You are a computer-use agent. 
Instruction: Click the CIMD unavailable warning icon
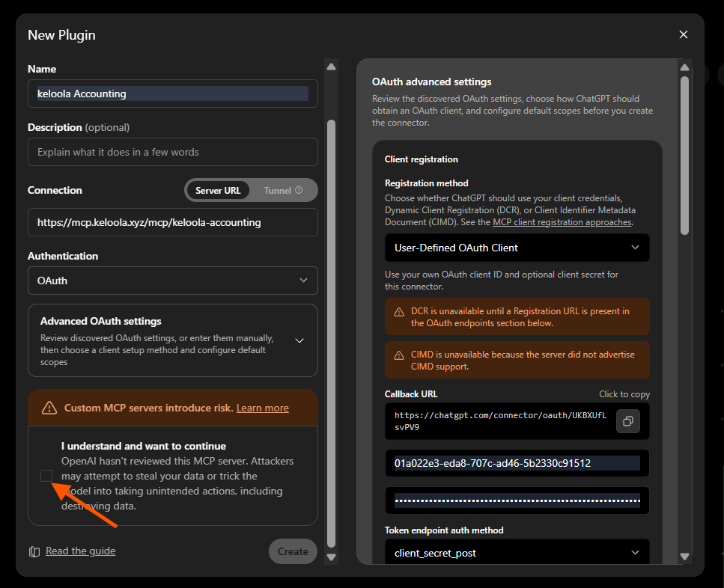tap(399, 355)
